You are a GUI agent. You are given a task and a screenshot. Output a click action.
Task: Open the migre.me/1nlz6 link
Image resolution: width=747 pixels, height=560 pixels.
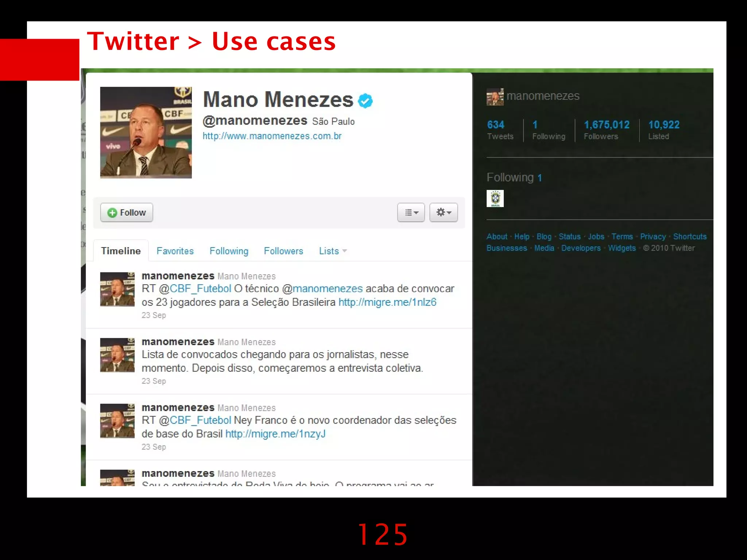pos(387,302)
